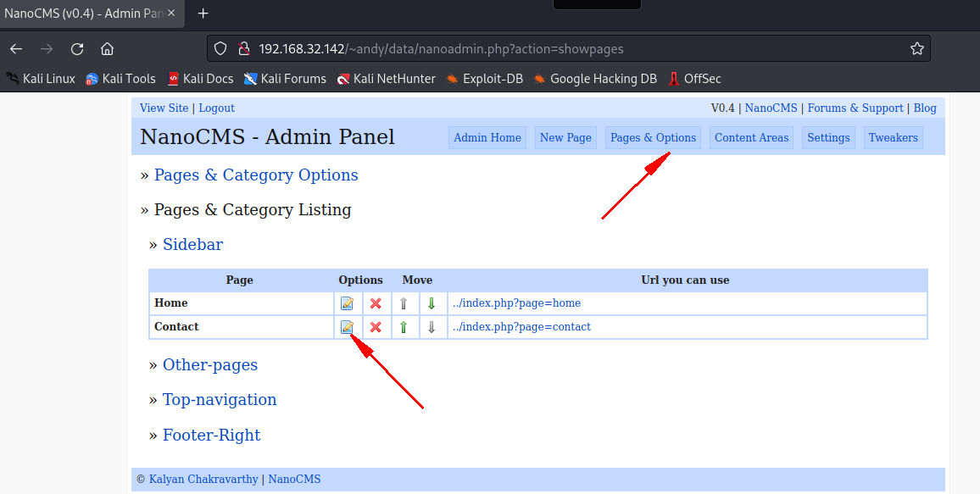Click Kalyan Chakravarthy footer link
This screenshot has height=494, width=980.
click(203, 479)
